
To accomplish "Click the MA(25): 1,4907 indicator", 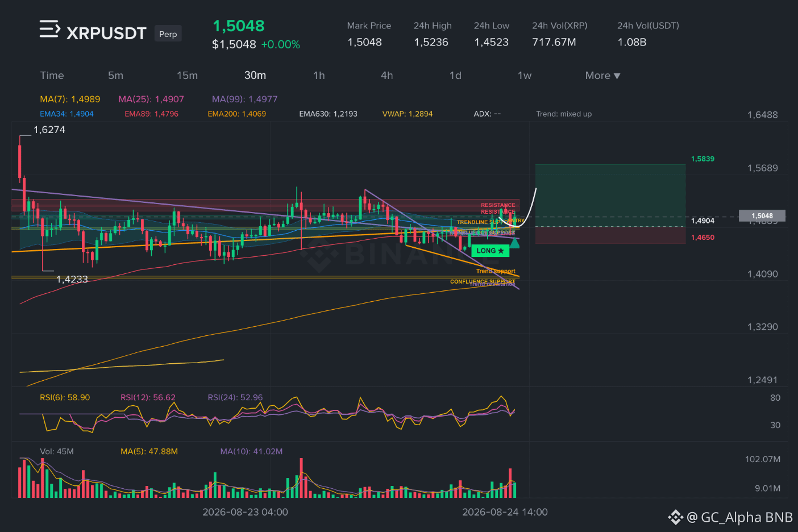I will 151,99.
